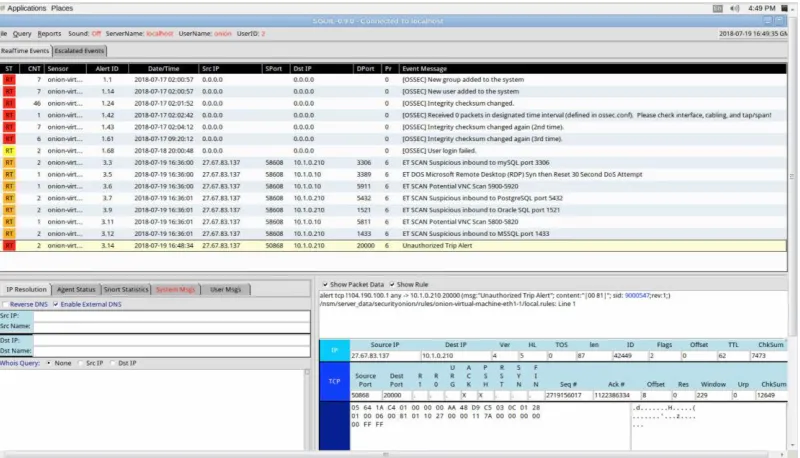Click RT status of VNC Scan 5800-5820 row

click(x=9, y=222)
